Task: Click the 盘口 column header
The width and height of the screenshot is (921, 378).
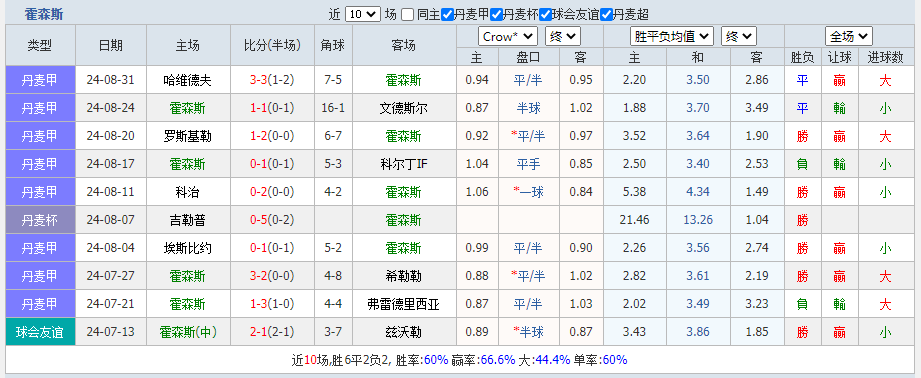Action: pos(529,57)
